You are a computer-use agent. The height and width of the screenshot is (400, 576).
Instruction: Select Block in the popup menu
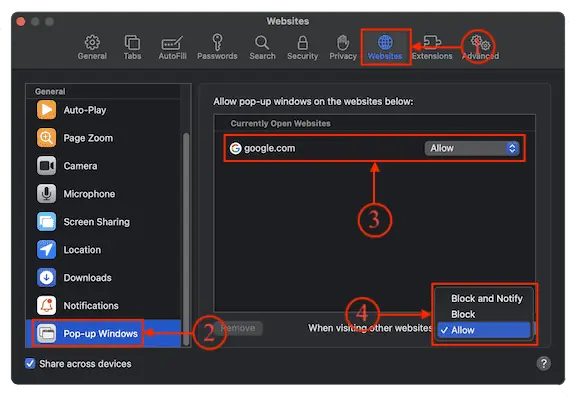pyautogui.click(x=463, y=314)
